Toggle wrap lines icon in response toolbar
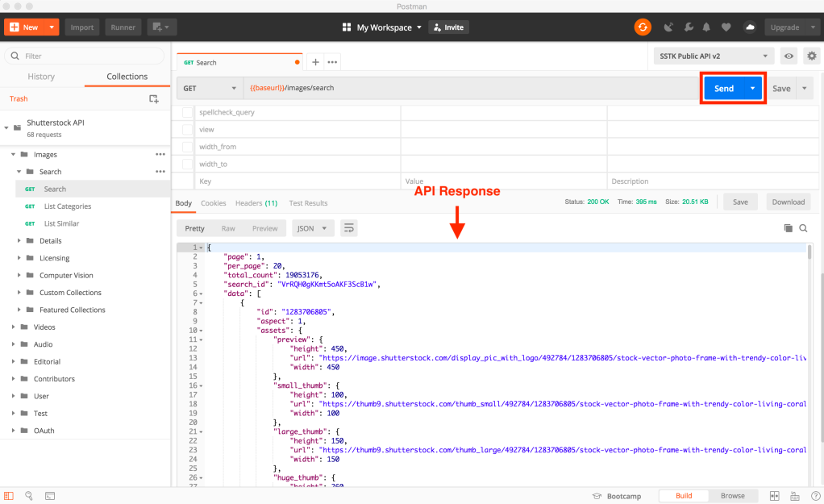Image resolution: width=824 pixels, height=504 pixels. pos(349,228)
